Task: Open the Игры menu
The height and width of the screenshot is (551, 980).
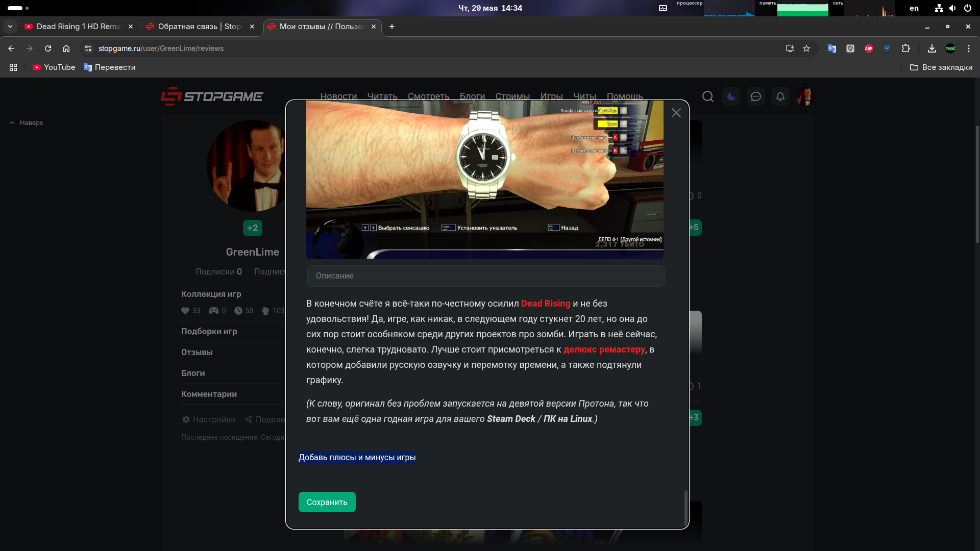Action: point(551,96)
